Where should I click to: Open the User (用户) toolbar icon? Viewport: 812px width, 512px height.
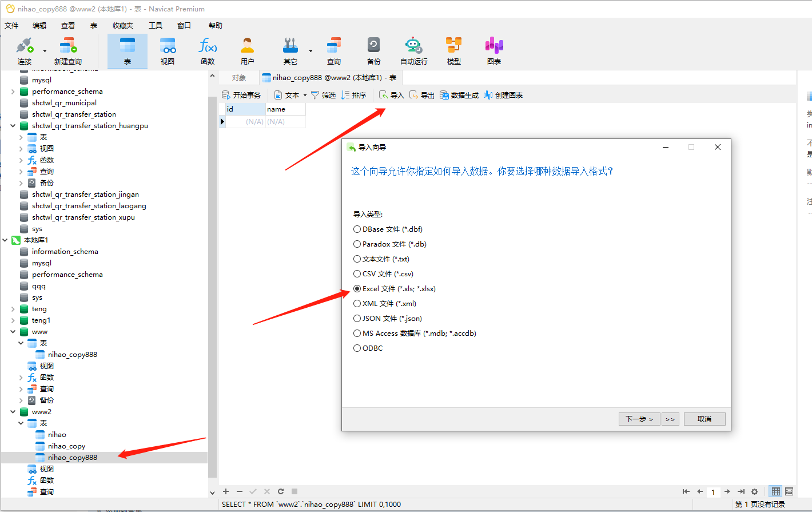point(248,51)
